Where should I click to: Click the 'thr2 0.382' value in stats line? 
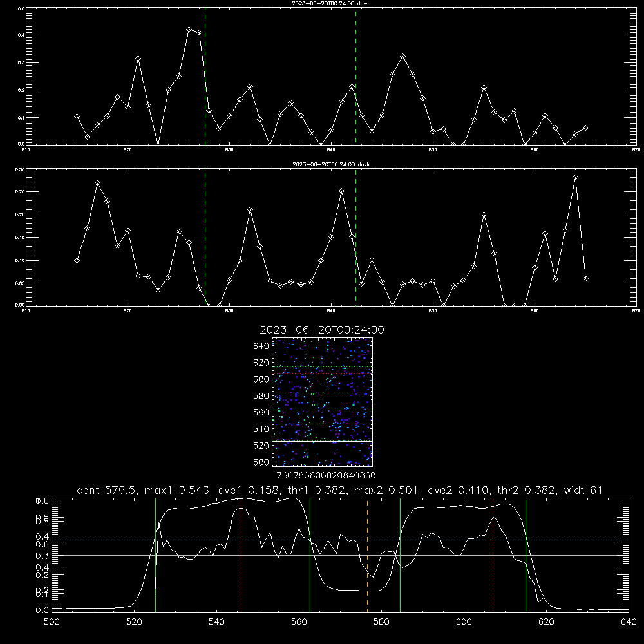527,490
